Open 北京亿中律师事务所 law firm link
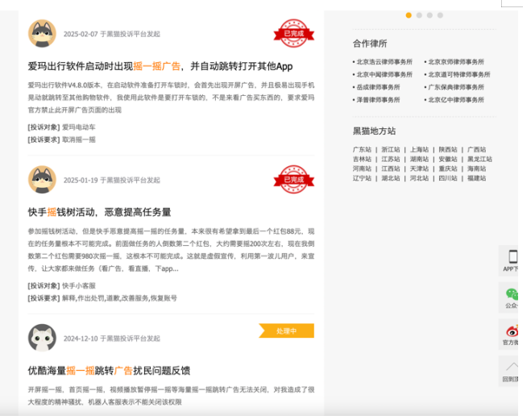 (x=456, y=100)
